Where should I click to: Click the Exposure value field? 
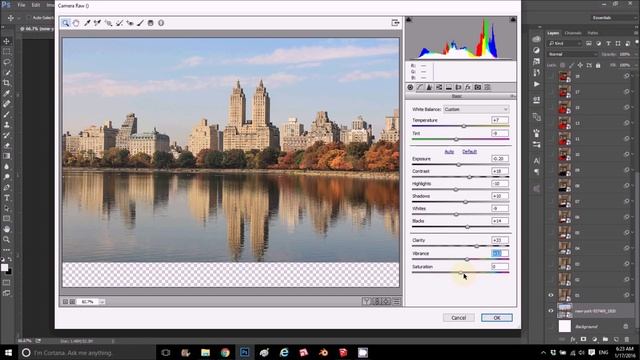(x=500, y=158)
